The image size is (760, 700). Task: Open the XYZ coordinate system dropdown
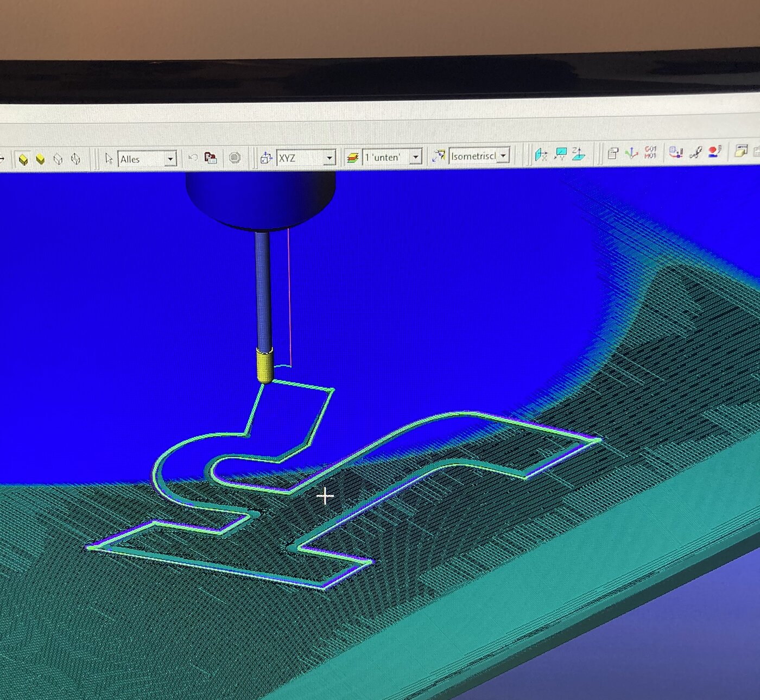(306, 158)
